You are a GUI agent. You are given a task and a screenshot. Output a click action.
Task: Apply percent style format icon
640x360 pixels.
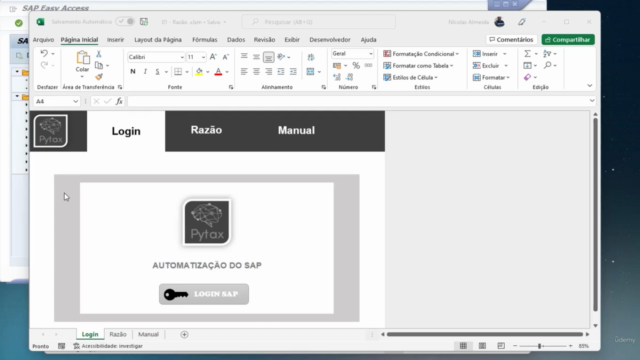[x=356, y=65]
